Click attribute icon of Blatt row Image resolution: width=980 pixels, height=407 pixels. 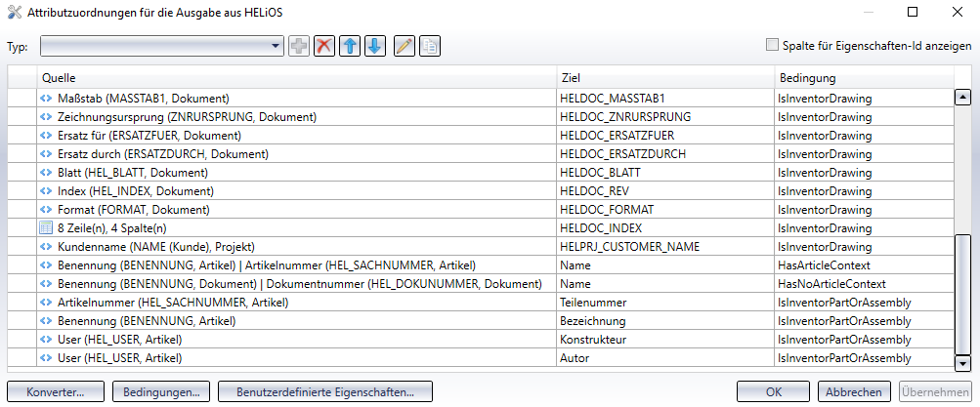[x=46, y=173]
